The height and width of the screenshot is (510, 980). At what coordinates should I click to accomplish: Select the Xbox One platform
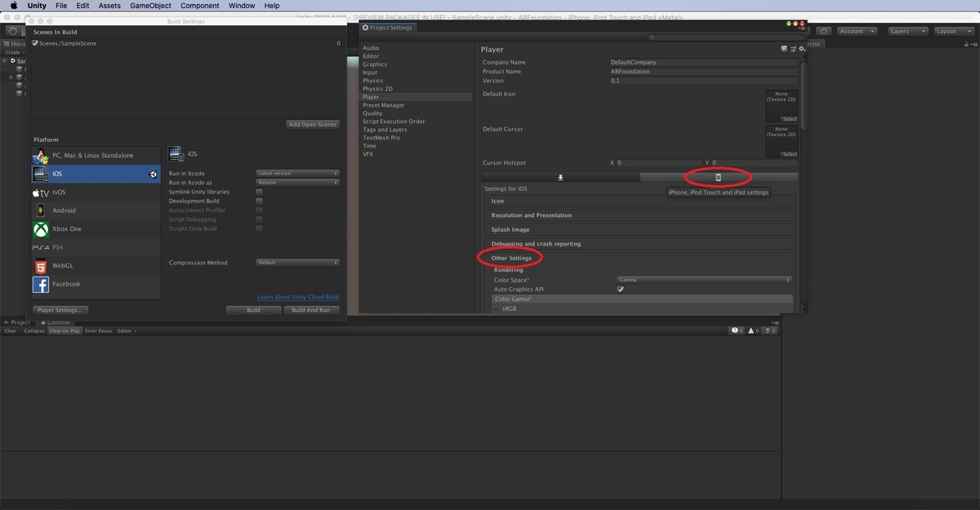point(96,229)
